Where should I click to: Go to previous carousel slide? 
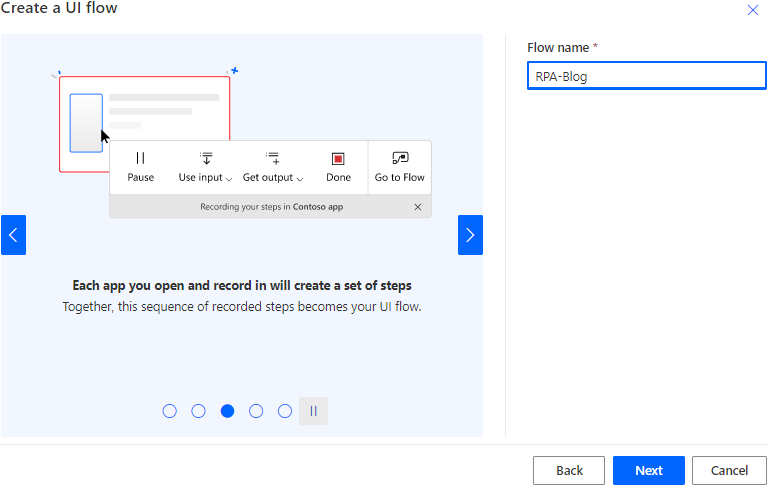point(13,235)
